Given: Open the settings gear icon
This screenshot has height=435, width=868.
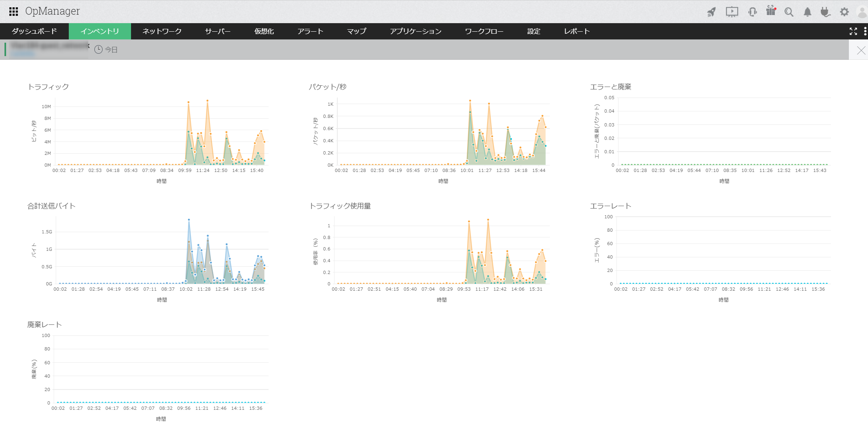Looking at the screenshot, I should click(844, 12).
